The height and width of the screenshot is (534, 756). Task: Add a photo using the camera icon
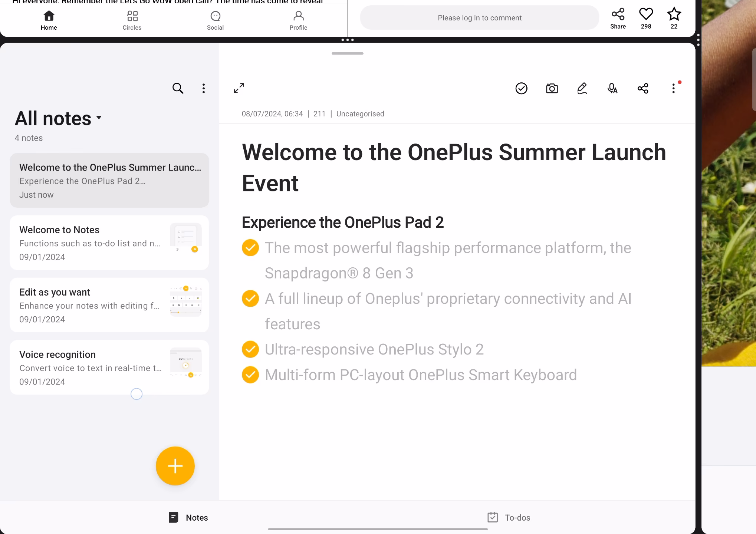coord(552,88)
